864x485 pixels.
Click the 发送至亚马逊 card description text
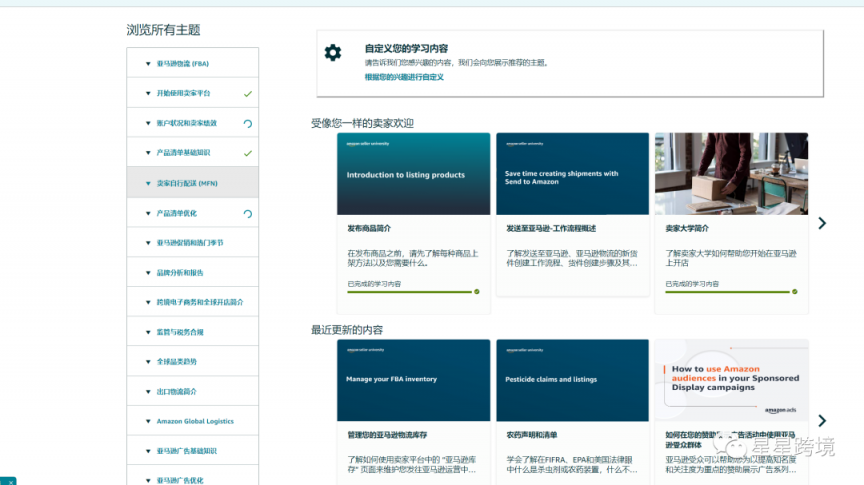coord(572,258)
